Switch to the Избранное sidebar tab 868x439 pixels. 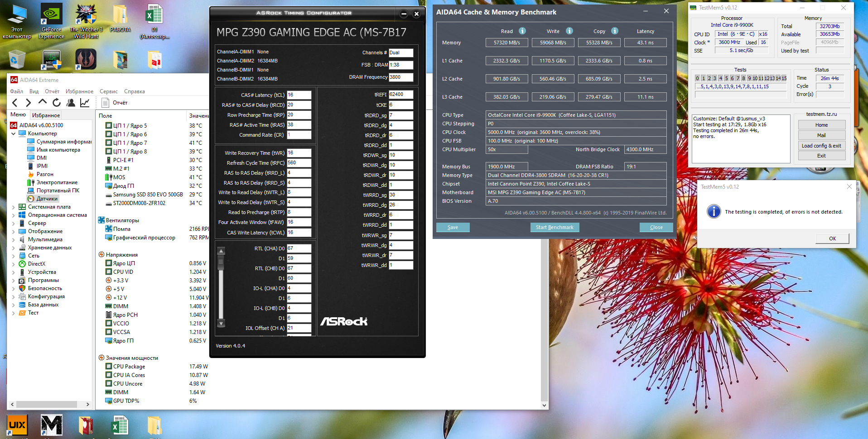[46, 115]
